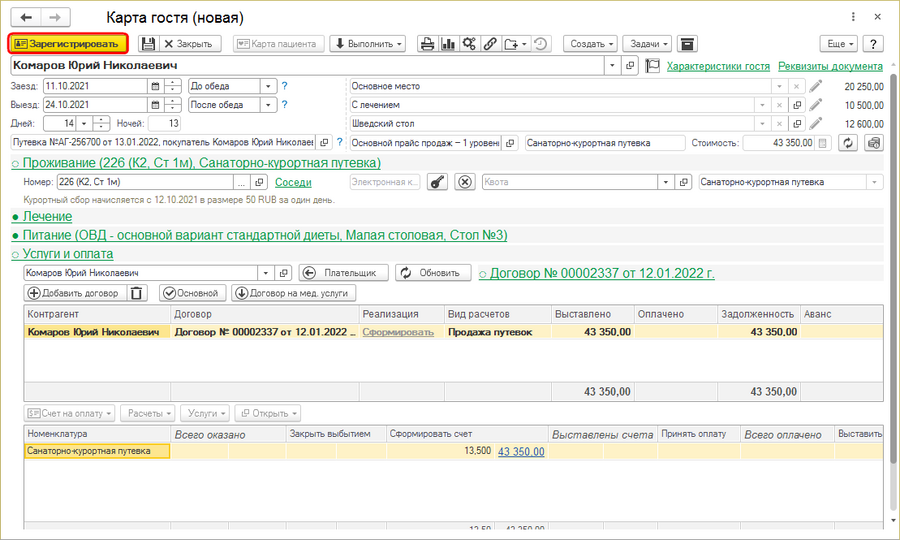Click the print icon in toolbar

(427, 44)
